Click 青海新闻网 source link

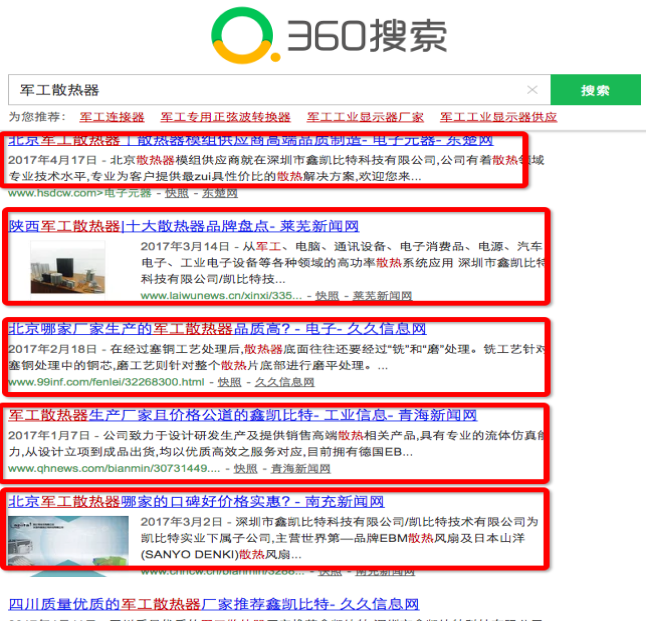300,469
